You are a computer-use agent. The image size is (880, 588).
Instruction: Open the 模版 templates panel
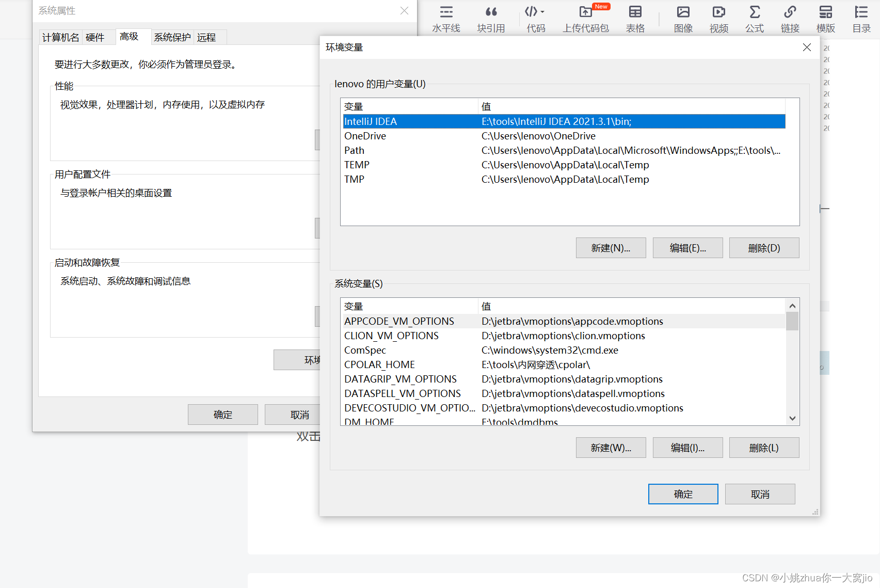pos(825,18)
